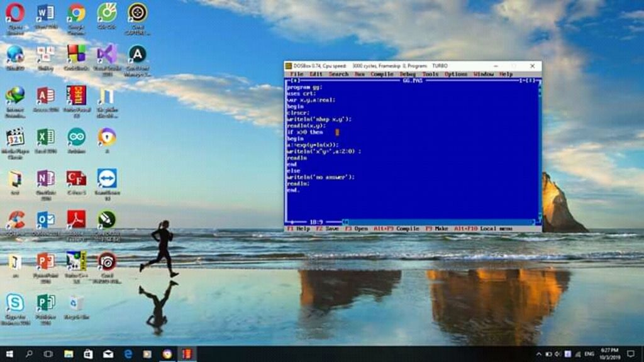Image resolution: width=644 pixels, height=362 pixels.
Task: Open taskbar Search
Action: coord(29,354)
